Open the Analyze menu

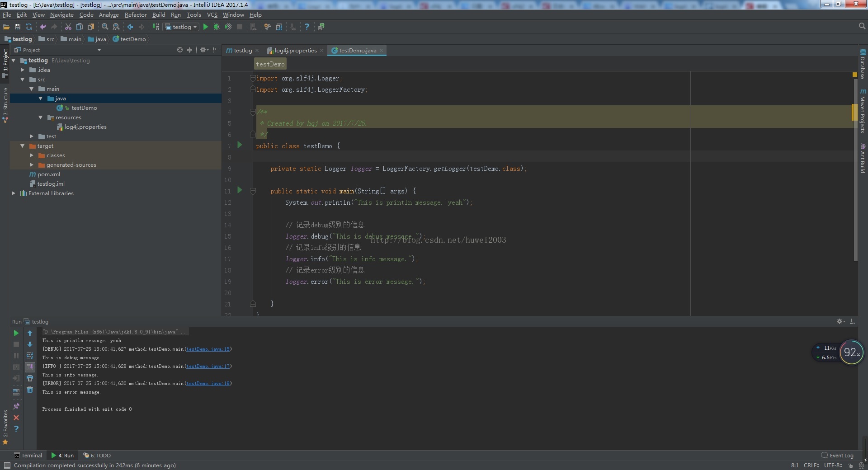tap(109, 15)
